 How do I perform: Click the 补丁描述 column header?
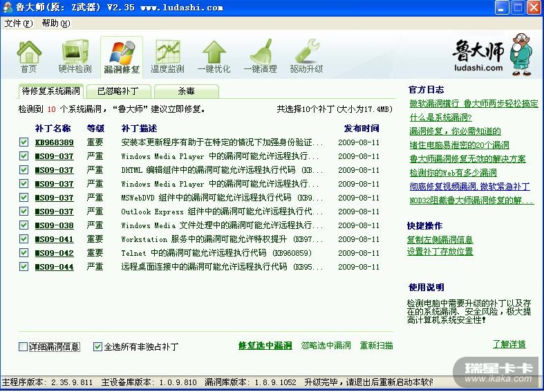pos(139,129)
